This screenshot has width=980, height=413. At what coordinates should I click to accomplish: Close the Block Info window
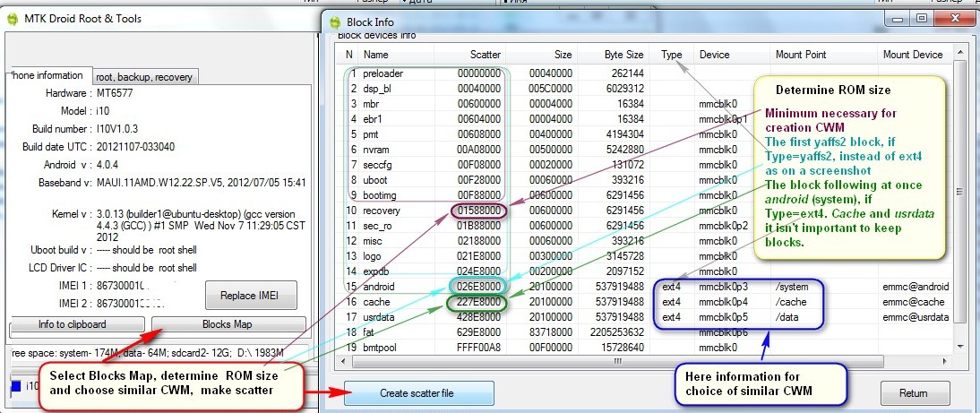coord(954,20)
